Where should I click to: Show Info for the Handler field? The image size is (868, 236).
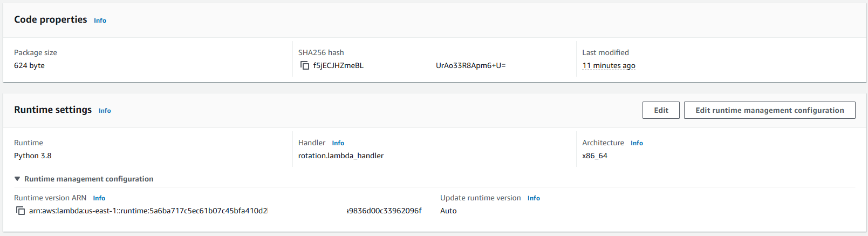click(x=338, y=143)
